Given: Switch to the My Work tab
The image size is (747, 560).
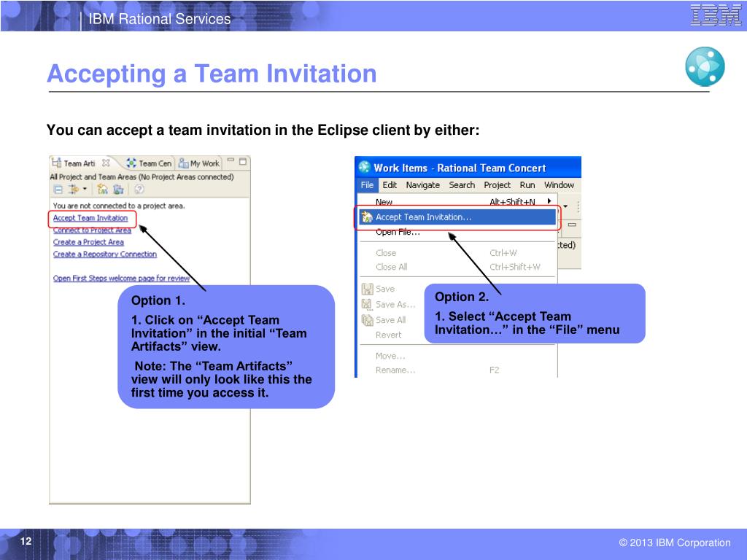Looking at the screenshot, I should point(199,163).
